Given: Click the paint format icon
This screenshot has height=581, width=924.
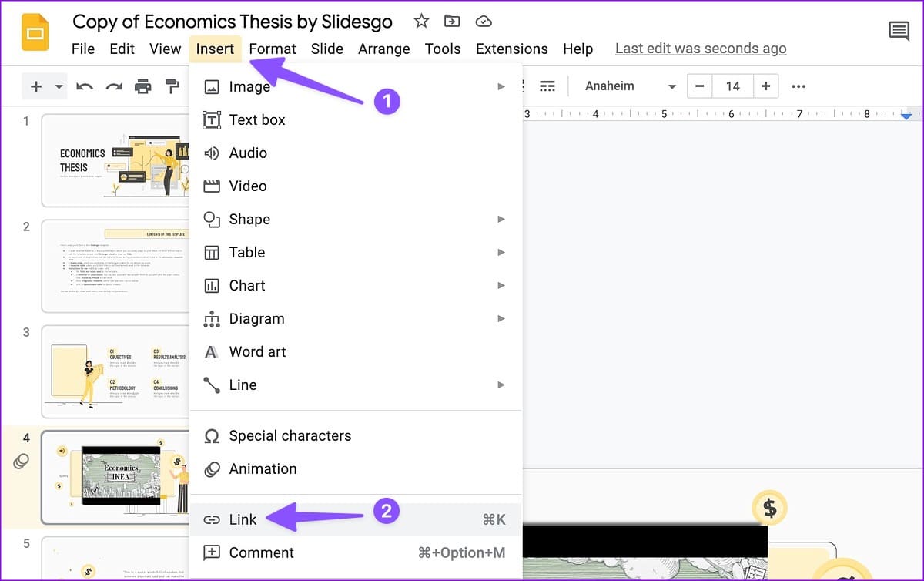Looking at the screenshot, I should (x=172, y=86).
